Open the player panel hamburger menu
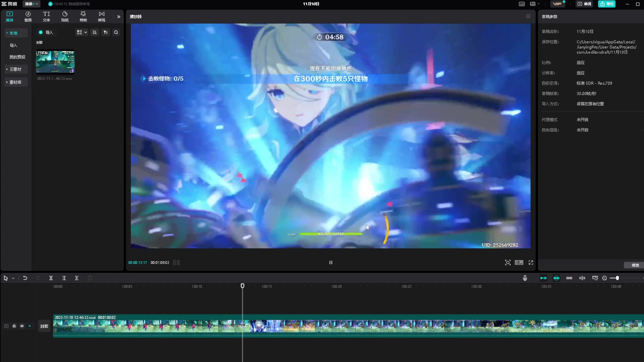The image size is (644, 362). pyautogui.click(x=528, y=16)
